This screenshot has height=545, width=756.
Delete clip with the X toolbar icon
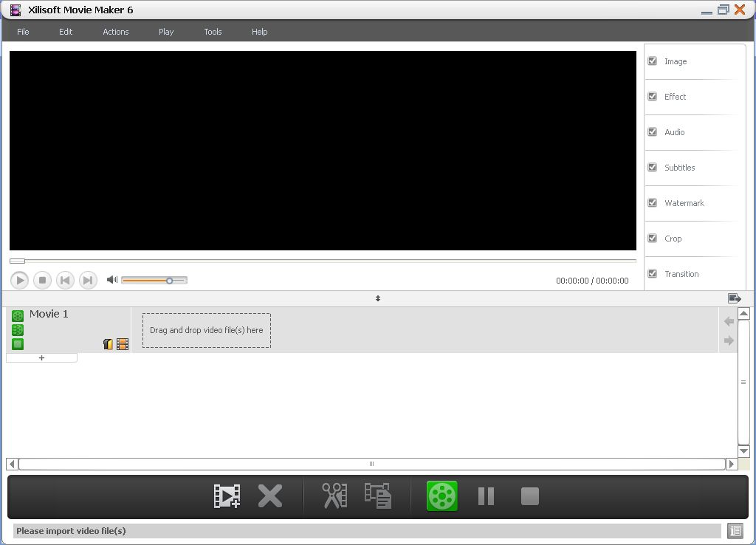click(270, 496)
